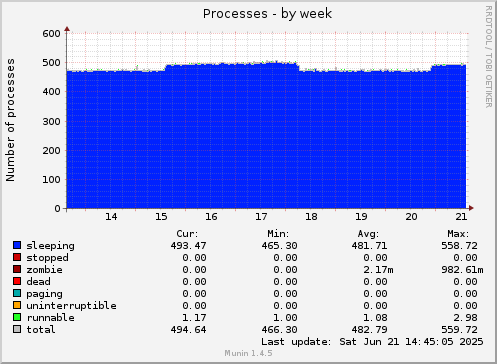Click the uninterruptible legend orange swatch
The height and width of the screenshot is (364, 497).
point(17,305)
